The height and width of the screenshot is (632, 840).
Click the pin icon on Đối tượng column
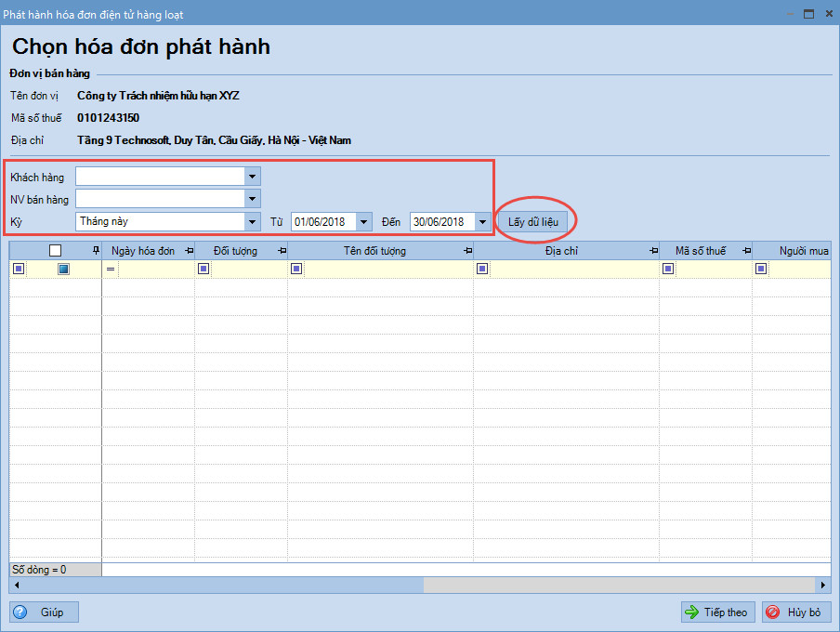click(x=282, y=251)
